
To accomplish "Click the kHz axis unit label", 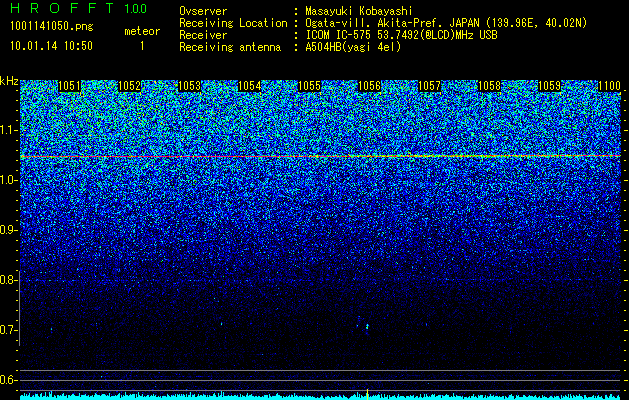I will [9, 81].
